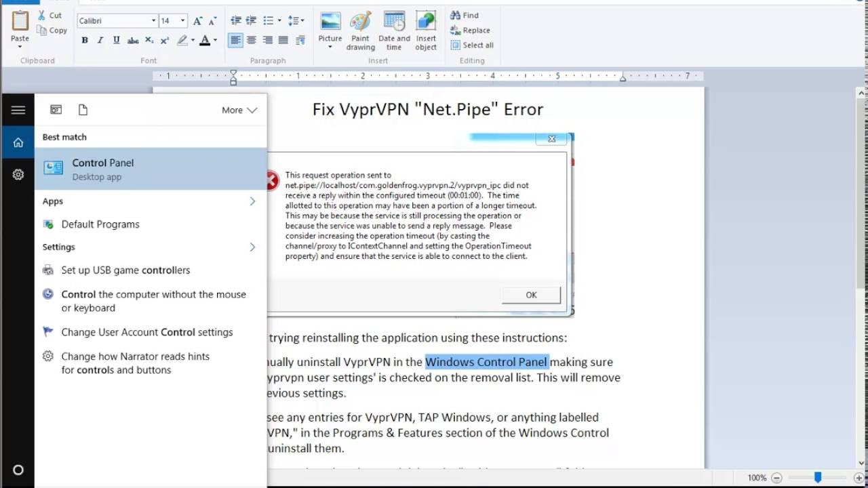868x488 pixels.
Task: Click the Paste icon in Clipboard group
Action: click(x=20, y=21)
